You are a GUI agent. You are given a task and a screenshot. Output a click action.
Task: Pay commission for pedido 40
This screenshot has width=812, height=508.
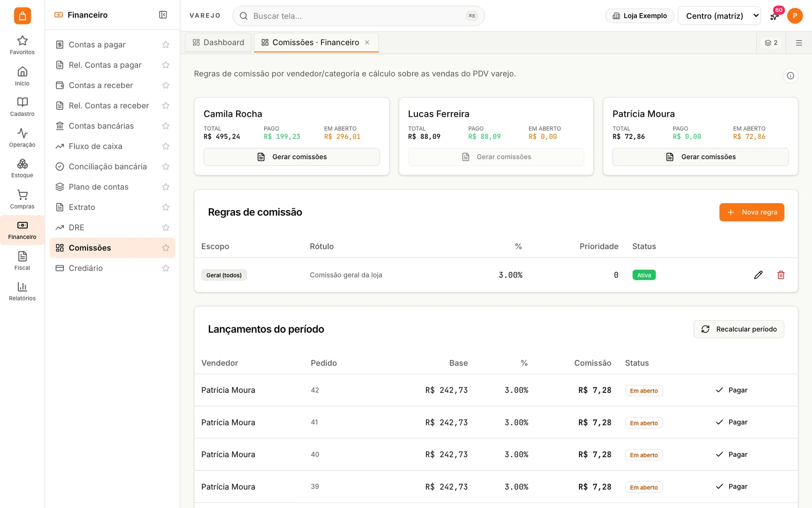[731, 454]
